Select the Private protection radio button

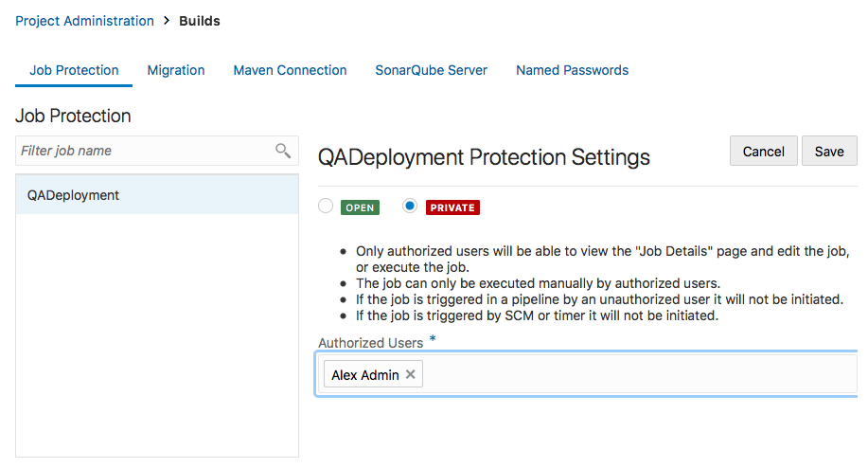pyautogui.click(x=410, y=207)
